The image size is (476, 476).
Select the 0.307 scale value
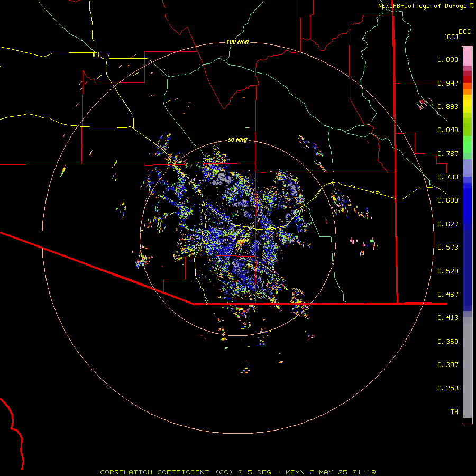pos(448,365)
